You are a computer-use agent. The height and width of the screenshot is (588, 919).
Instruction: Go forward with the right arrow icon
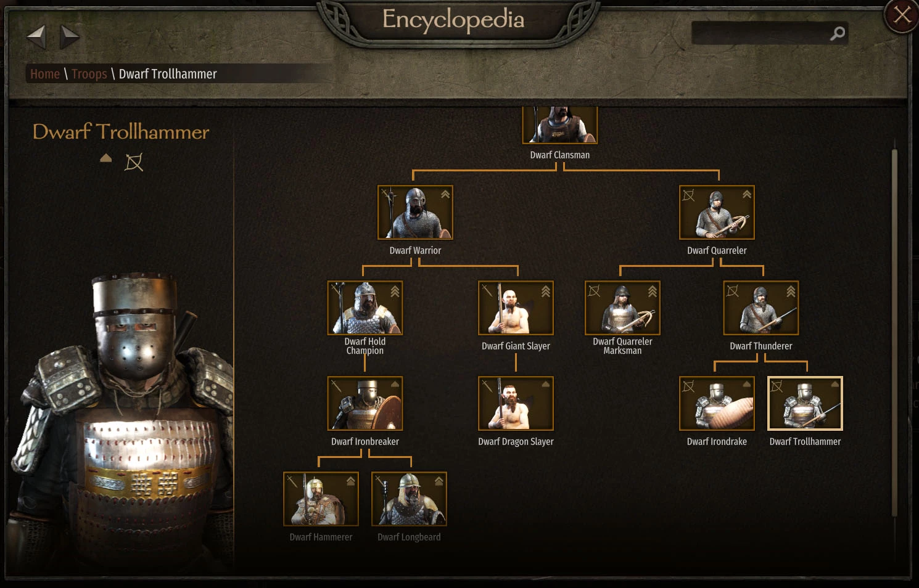69,37
